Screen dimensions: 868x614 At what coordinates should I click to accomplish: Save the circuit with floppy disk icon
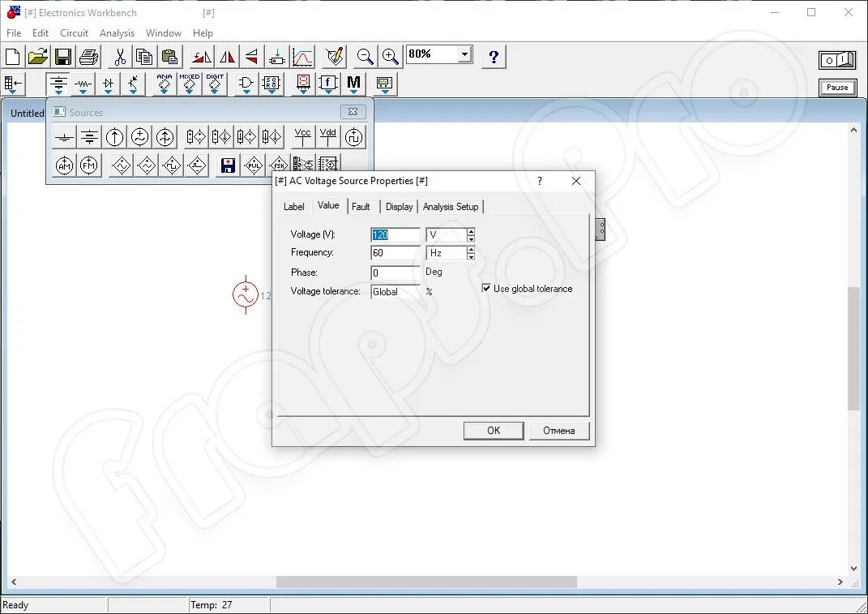(62, 57)
